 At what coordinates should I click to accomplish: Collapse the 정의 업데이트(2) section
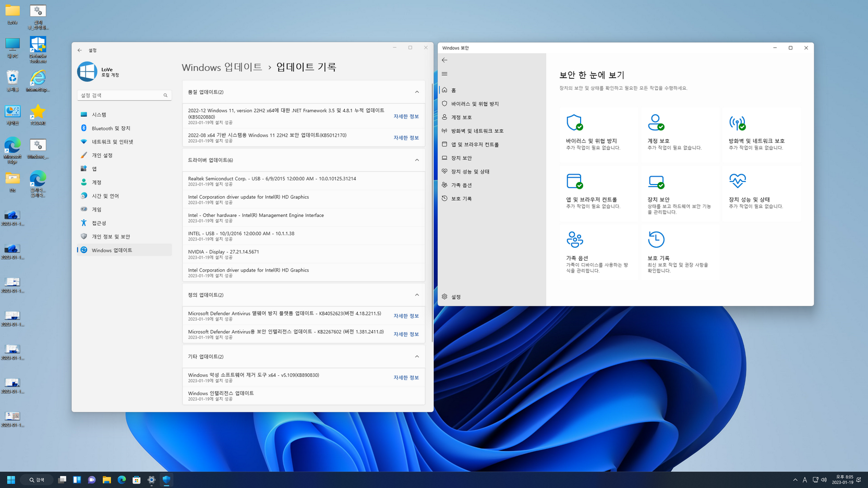click(x=417, y=295)
